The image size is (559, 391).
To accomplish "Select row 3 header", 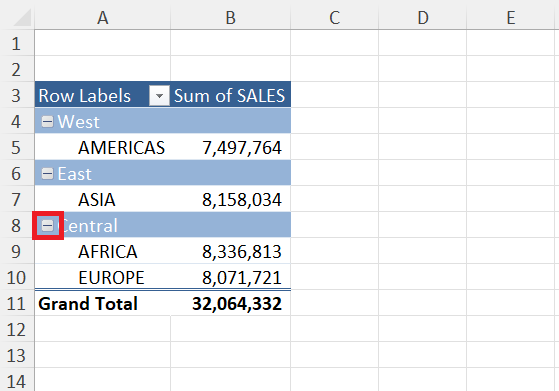I will pyautogui.click(x=16, y=96).
